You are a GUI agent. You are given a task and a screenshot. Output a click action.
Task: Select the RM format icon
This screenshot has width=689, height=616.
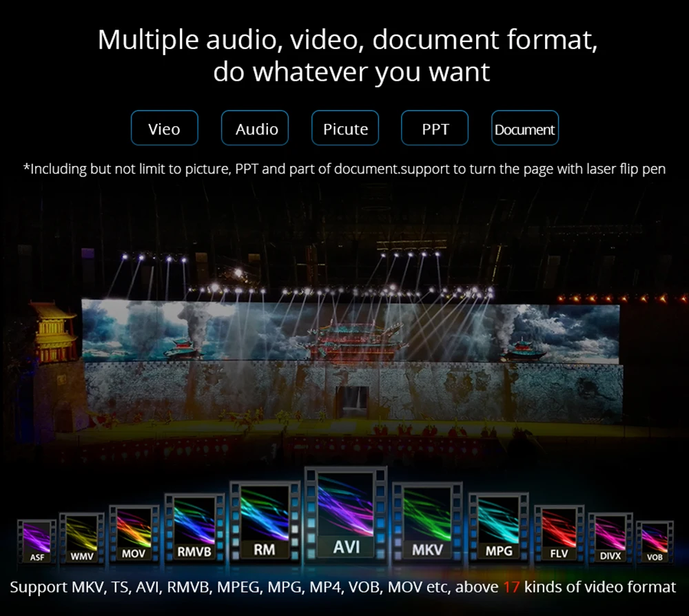(x=265, y=522)
